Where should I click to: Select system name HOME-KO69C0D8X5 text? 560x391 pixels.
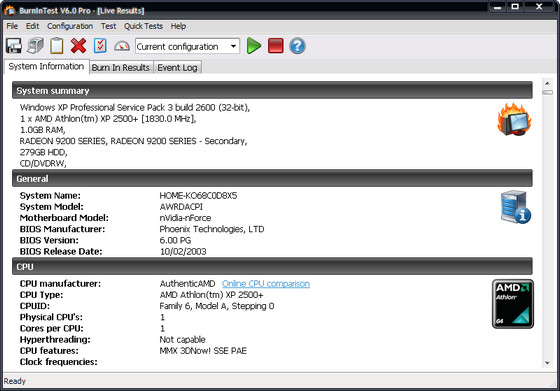point(198,196)
